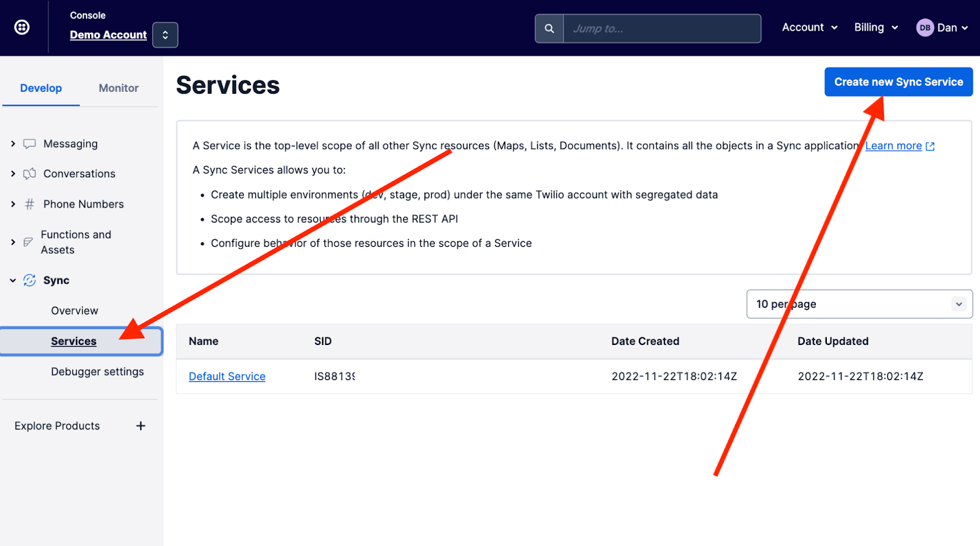Click the search magnifier icon

(549, 28)
